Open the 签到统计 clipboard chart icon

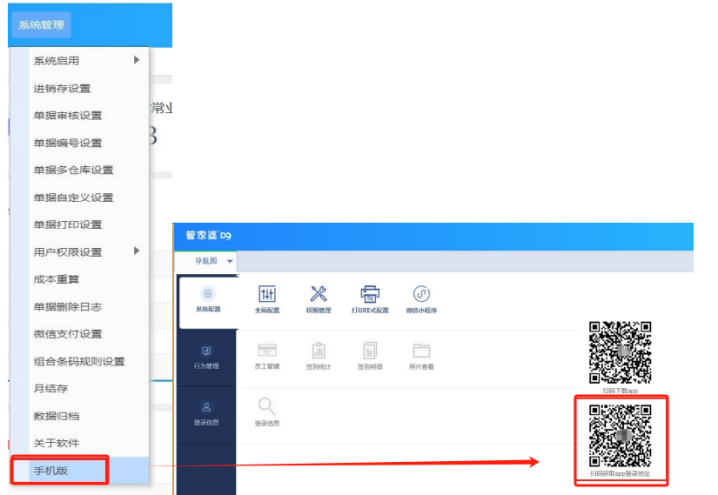point(318,350)
